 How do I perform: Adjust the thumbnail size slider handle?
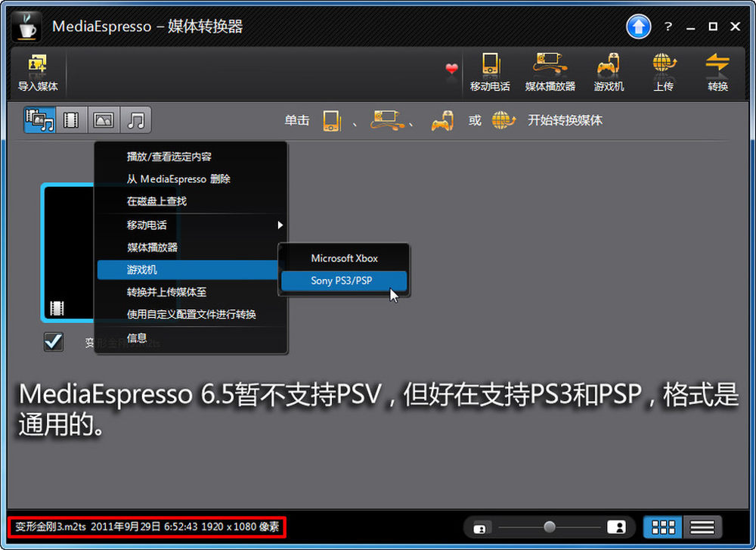[x=549, y=527]
